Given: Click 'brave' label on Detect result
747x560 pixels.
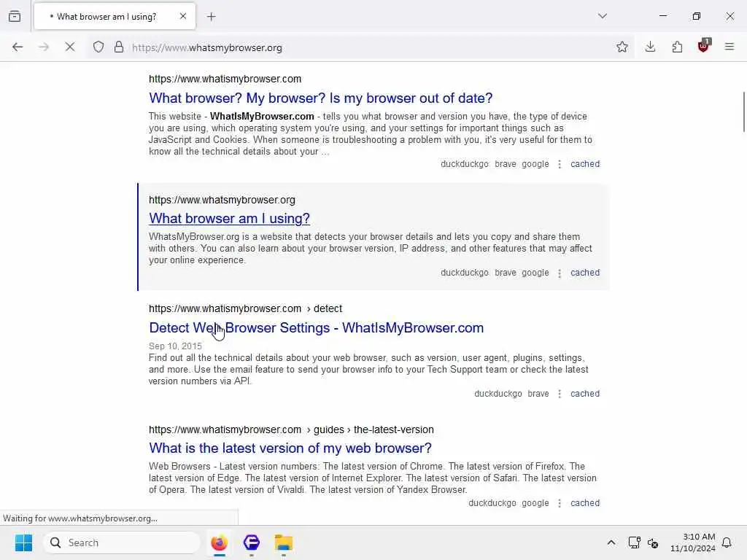Looking at the screenshot, I should pyautogui.click(x=538, y=394).
